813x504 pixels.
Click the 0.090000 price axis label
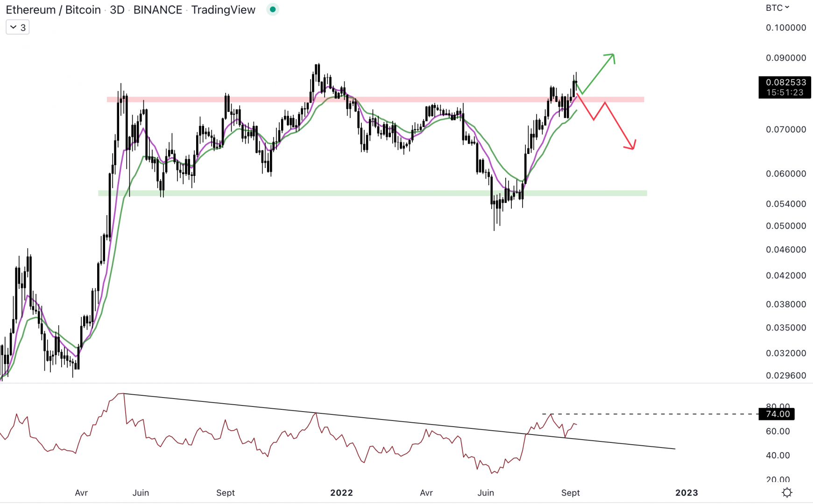(786, 58)
